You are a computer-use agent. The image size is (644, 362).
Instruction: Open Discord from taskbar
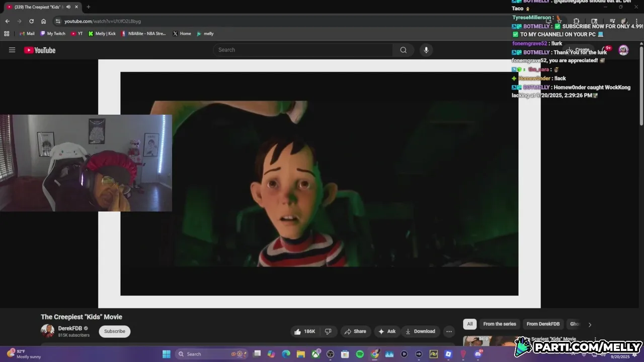click(x=478, y=354)
